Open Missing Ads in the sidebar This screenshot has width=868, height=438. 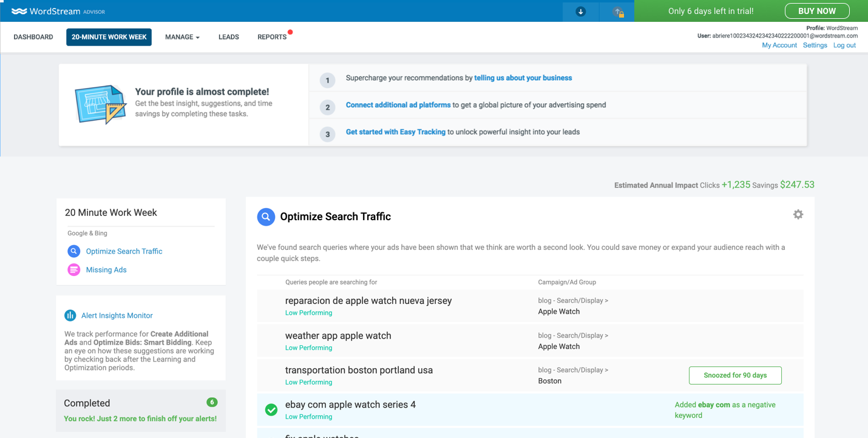click(106, 270)
